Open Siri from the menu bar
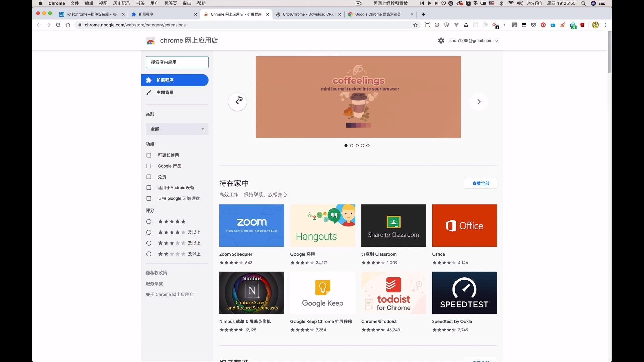 [593, 3]
